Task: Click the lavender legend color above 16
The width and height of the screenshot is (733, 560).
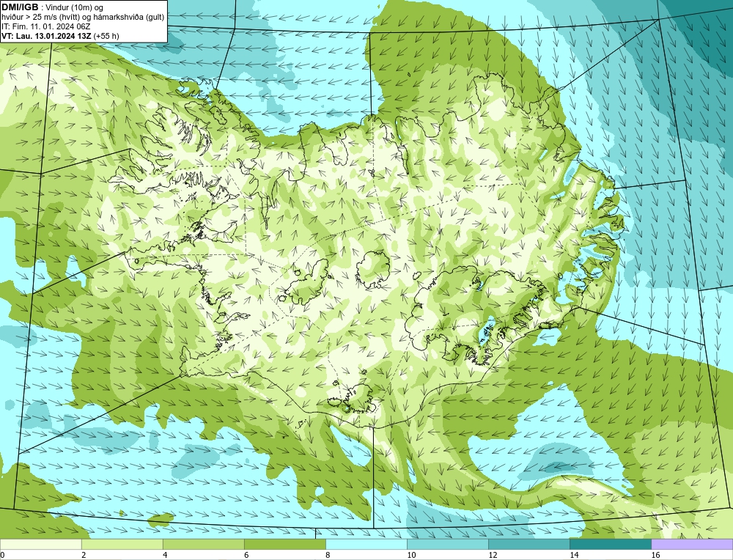Action: click(692, 544)
